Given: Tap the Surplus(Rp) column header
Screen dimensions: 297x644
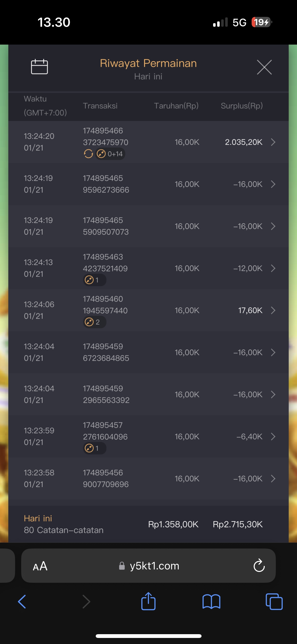Looking at the screenshot, I should (242, 106).
